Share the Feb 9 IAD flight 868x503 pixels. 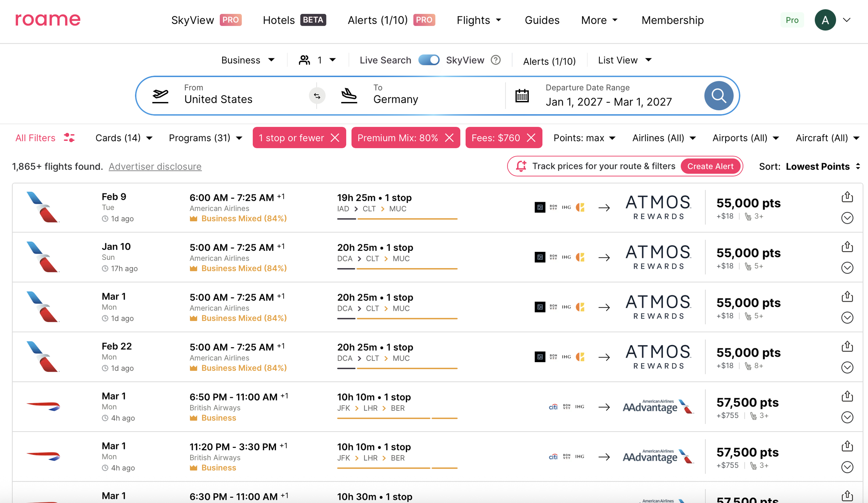tap(847, 197)
